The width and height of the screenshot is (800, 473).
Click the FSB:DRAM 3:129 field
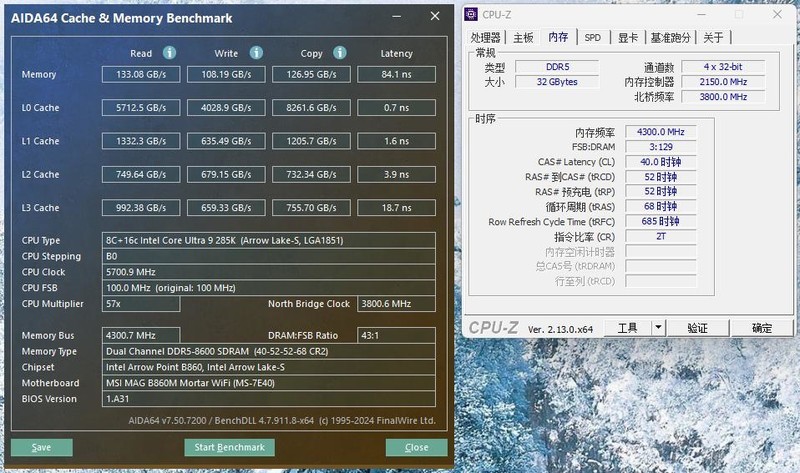[661, 147]
